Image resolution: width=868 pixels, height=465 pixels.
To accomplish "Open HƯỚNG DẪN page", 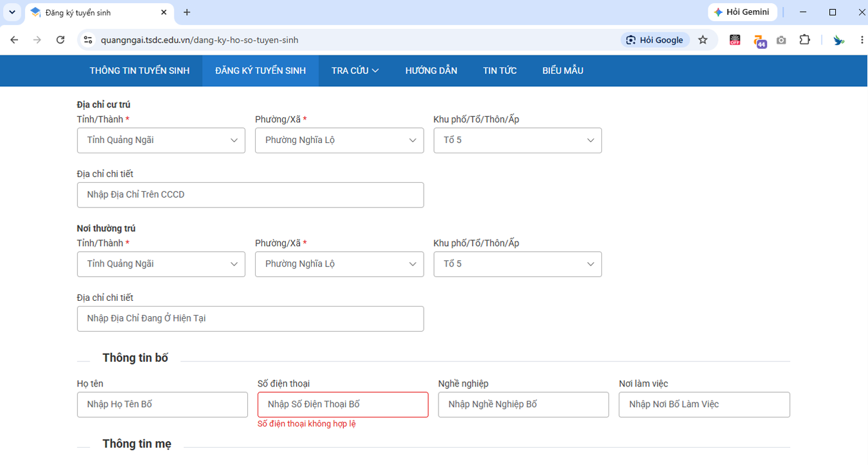I will 431,71.
